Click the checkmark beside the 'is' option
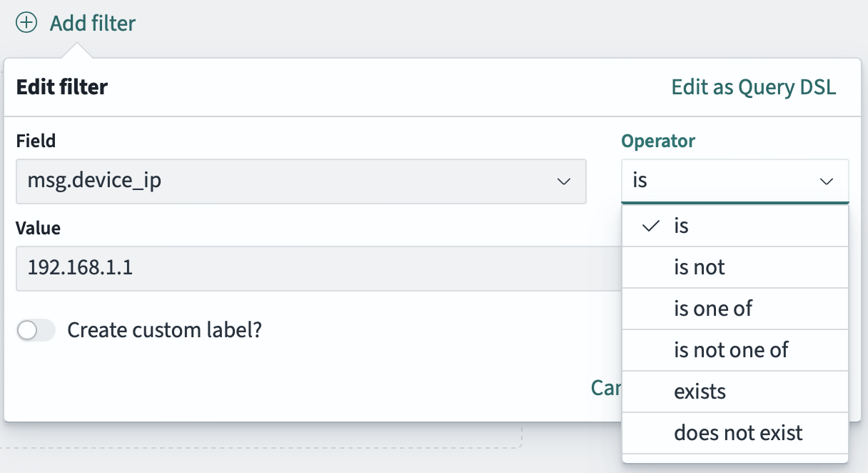 tap(650, 225)
